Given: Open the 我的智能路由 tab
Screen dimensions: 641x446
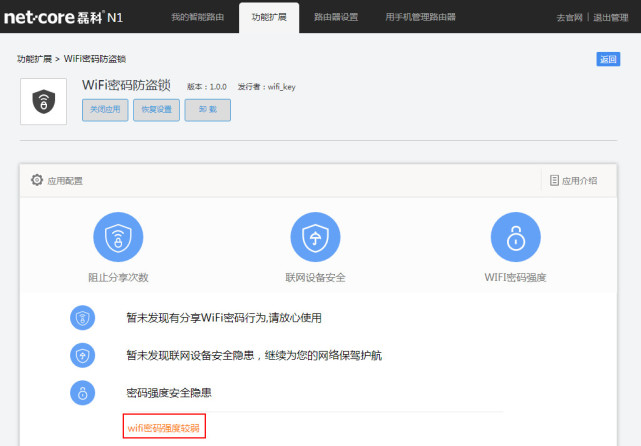Looking at the screenshot, I should [197, 17].
